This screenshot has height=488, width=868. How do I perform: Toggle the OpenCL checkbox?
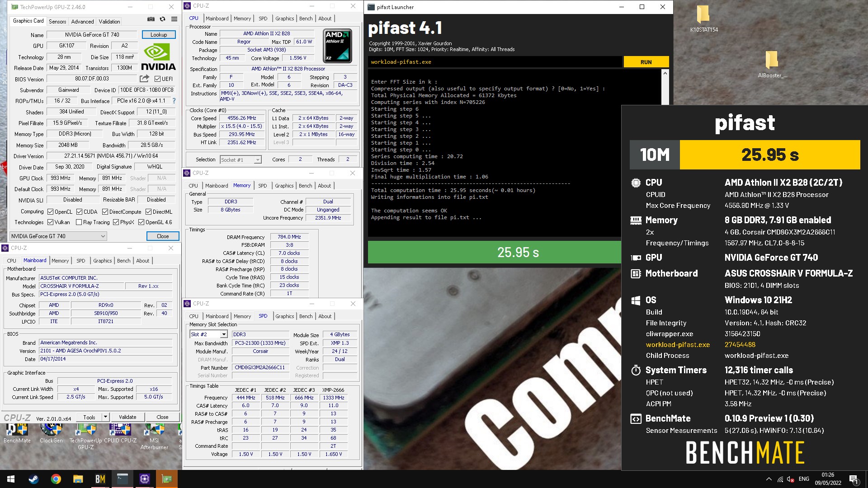(51, 211)
